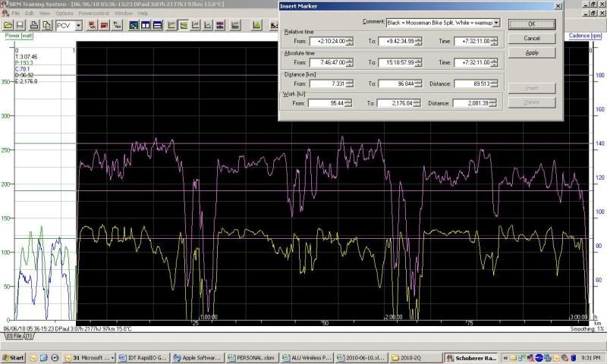The image size is (607, 364).
Task: Open the PCV dropdown in toolbar
Action: click(78, 25)
